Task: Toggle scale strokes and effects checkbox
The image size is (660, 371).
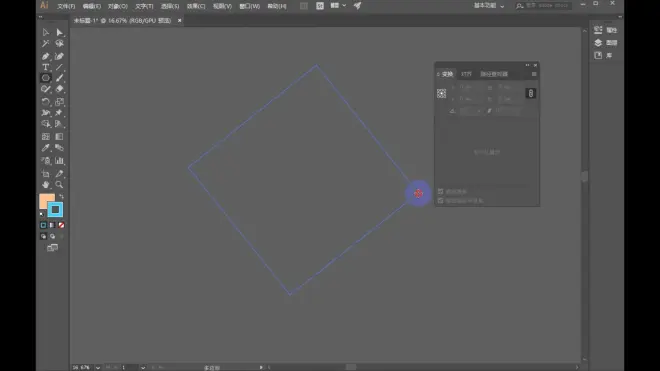Action: pyautogui.click(x=440, y=200)
